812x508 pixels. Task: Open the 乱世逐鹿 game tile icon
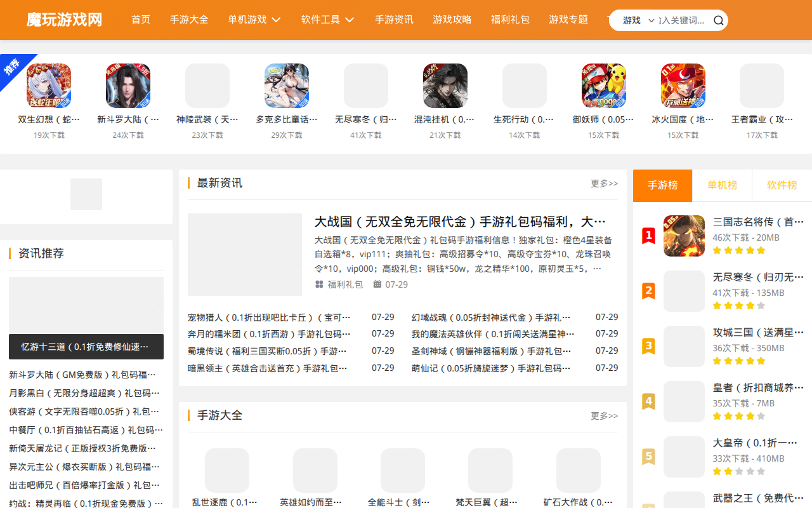click(227, 471)
